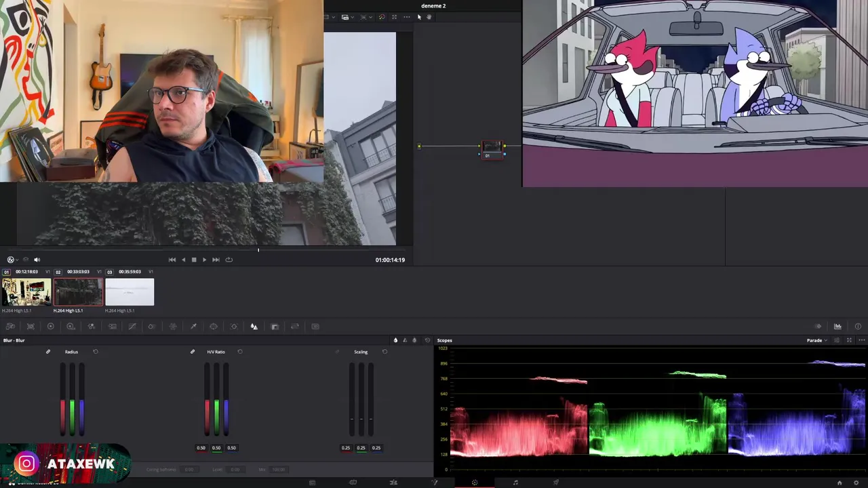Viewport: 868px width, 488px height.
Task: Open the 3D stereoscopic palette
Action: [315, 326]
